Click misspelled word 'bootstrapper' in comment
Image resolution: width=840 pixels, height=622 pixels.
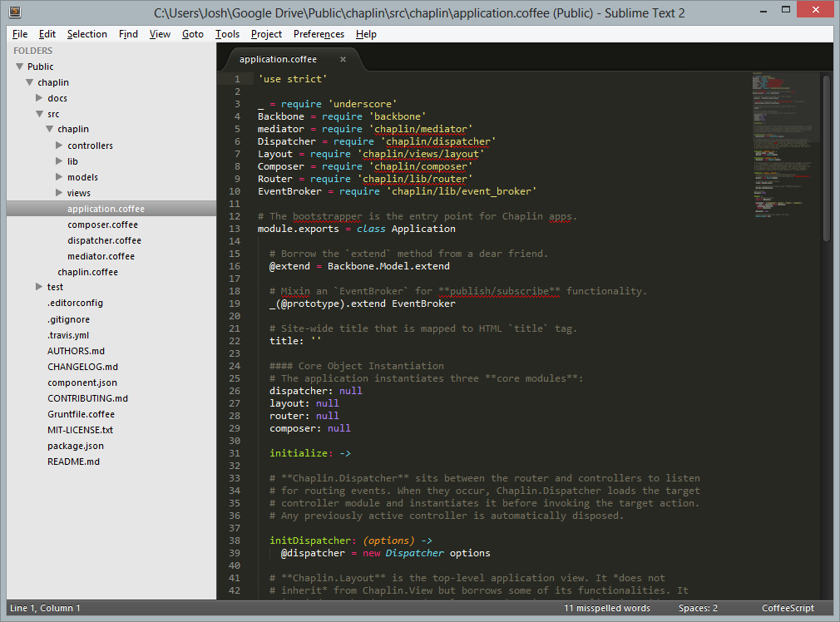click(x=328, y=216)
